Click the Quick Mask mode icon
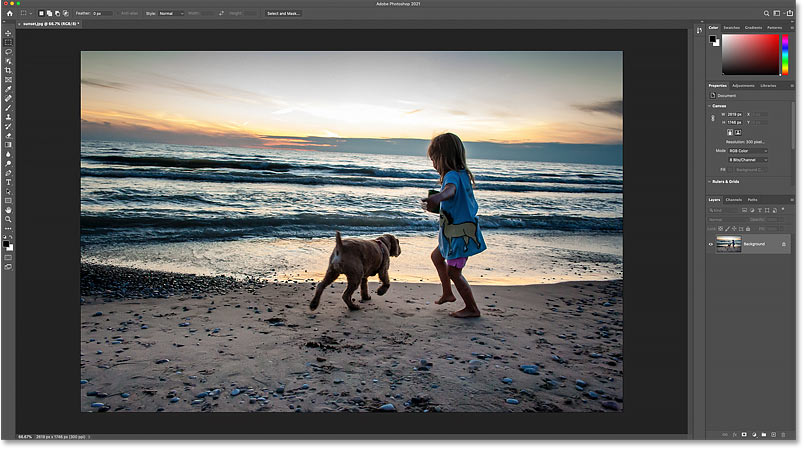The height and width of the screenshot is (449, 804). pyautogui.click(x=8, y=258)
